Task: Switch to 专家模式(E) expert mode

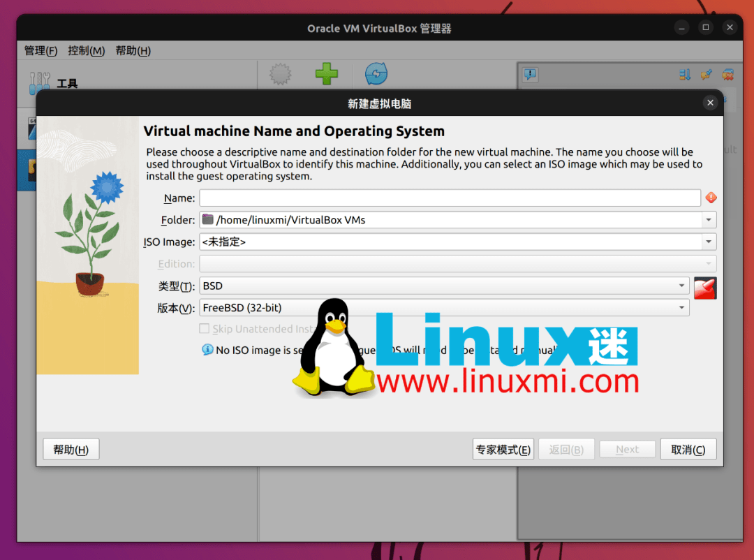Action: (x=503, y=449)
